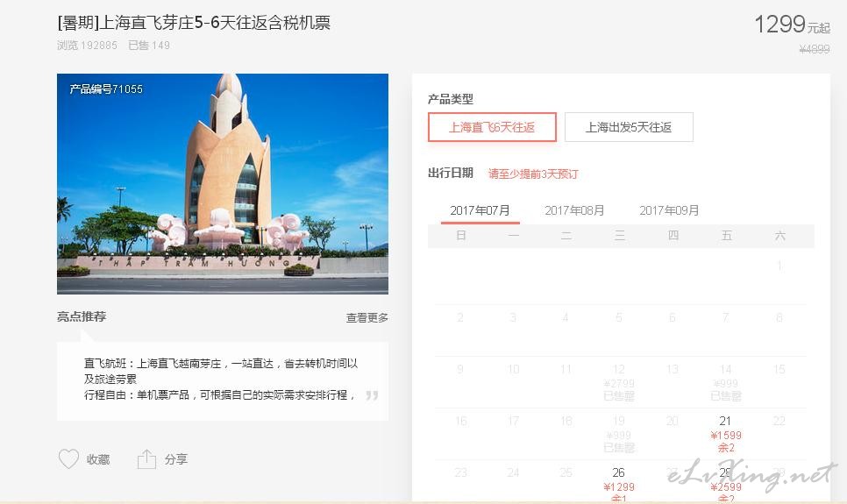Switch to 2017年08月 tab

tap(574, 210)
